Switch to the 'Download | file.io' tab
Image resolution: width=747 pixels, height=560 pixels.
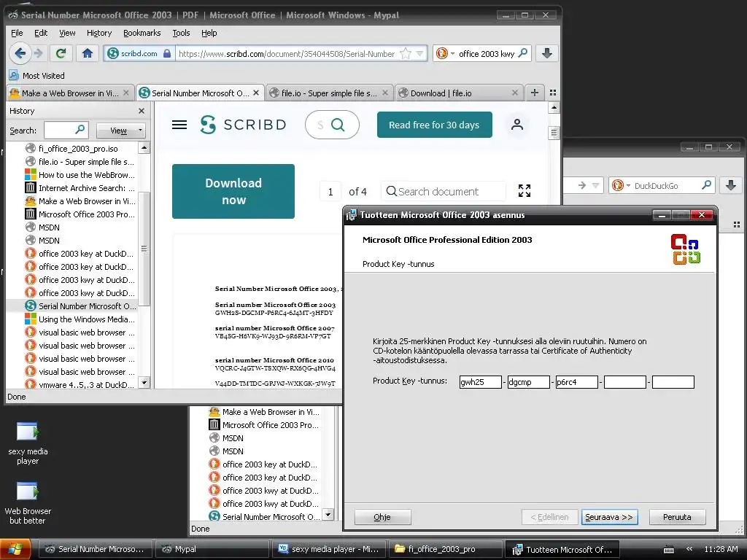[x=458, y=93]
